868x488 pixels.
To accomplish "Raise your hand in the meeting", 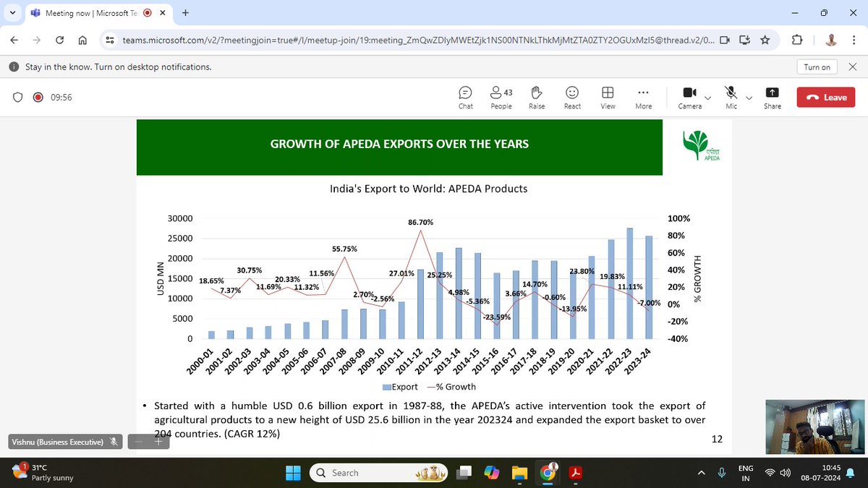I will tap(537, 98).
